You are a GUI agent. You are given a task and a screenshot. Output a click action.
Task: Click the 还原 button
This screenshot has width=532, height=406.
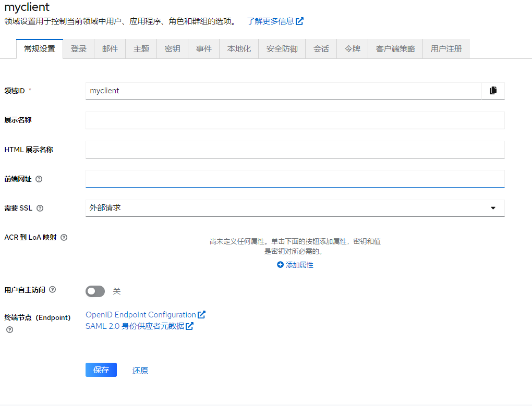click(x=140, y=371)
